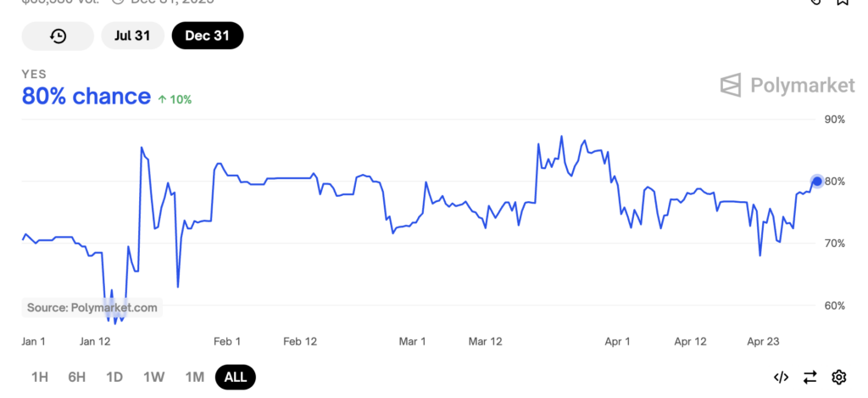Click the swap arrows icon
868x398 pixels.
tap(810, 377)
